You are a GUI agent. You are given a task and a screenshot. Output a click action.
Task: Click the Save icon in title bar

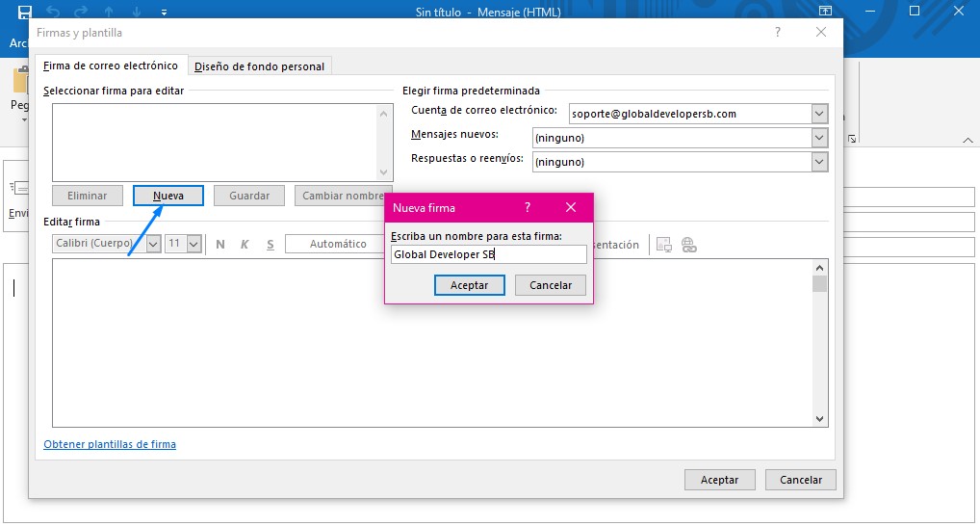(x=25, y=12)
